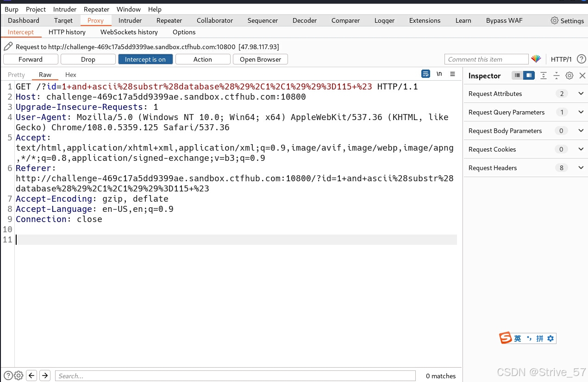Open Sogou input settings gear
The image size is (588, 382).
pos(550,338)
